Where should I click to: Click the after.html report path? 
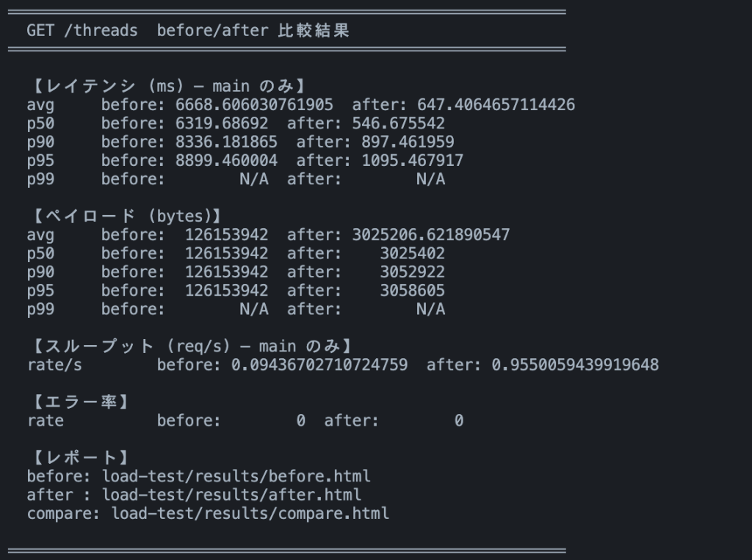tap(231, 495)
